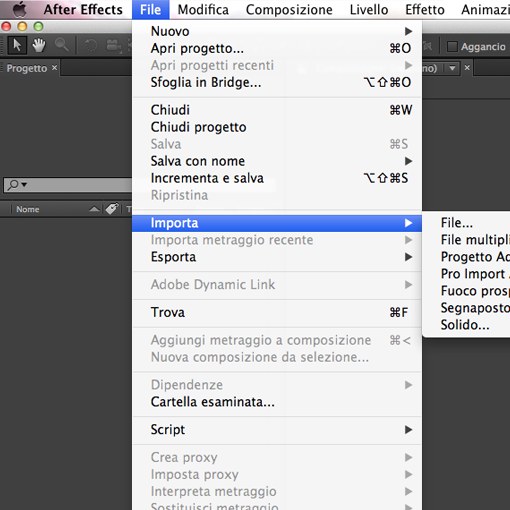This screenshot has height=510, width=510.
Task: Select Cartella esaminata...
Action: click(x=277, y=402)
